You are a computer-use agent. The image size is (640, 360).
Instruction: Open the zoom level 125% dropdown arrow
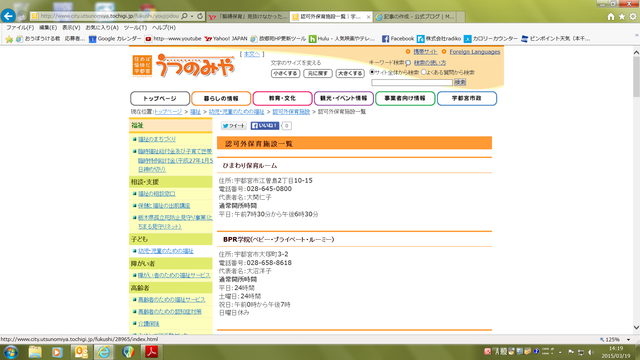pos(629,340)
